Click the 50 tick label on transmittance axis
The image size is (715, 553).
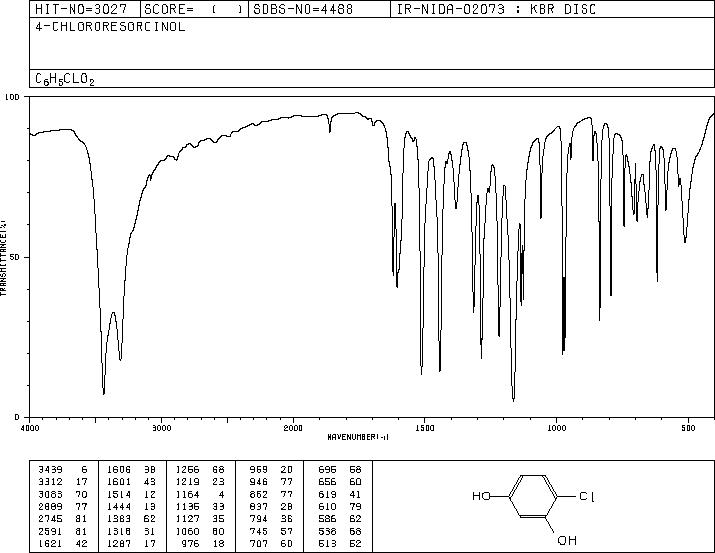coord(14,257)
